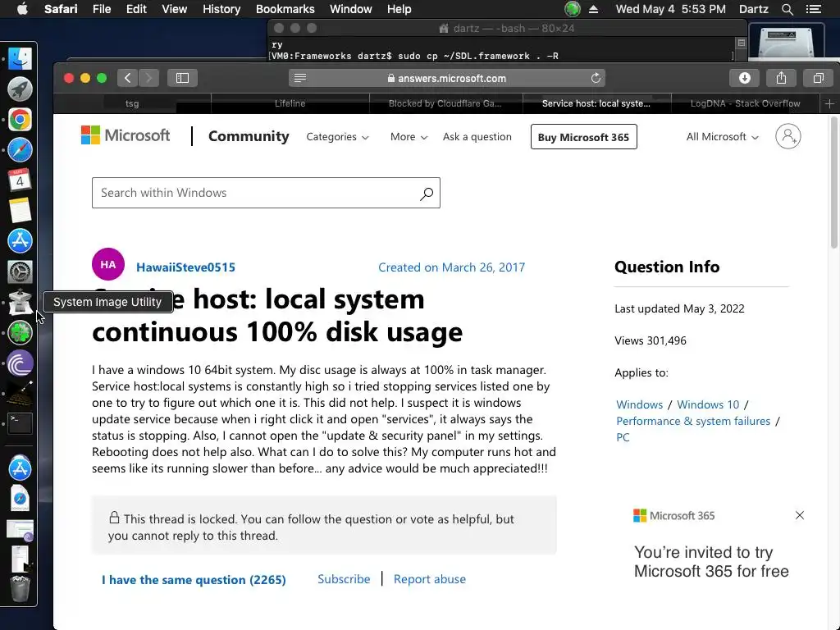Open Safari compass icon in dock
This screenshot has height=630, width=840.
tap(20, 150)
